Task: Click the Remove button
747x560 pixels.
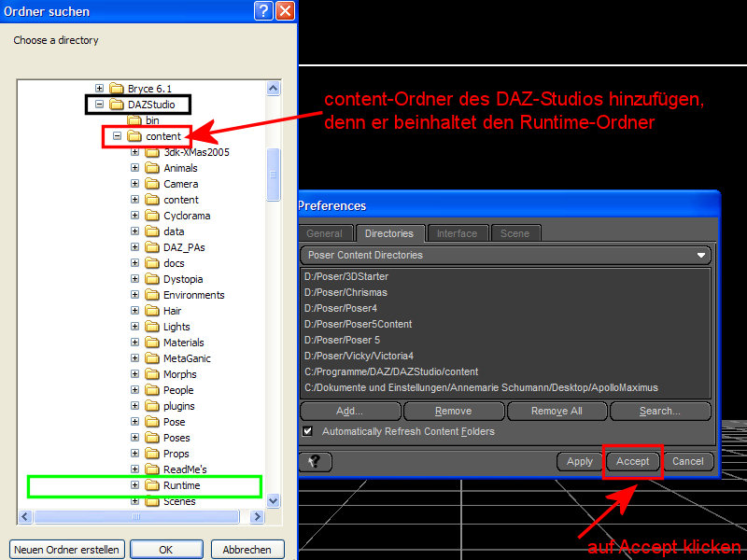Action: pyautogui.click(x=454, y=411)
